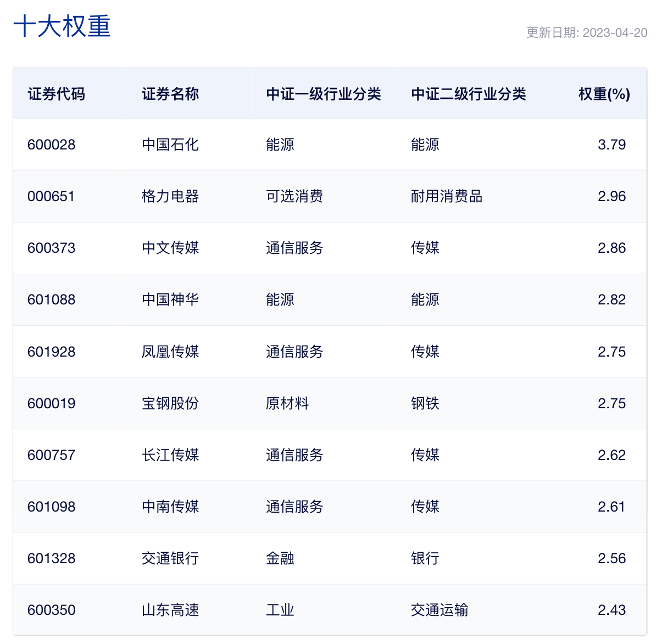This screenshot has height=644, width=656.
Task: Click the 工业 industry cell
Action: coord(280,610)
